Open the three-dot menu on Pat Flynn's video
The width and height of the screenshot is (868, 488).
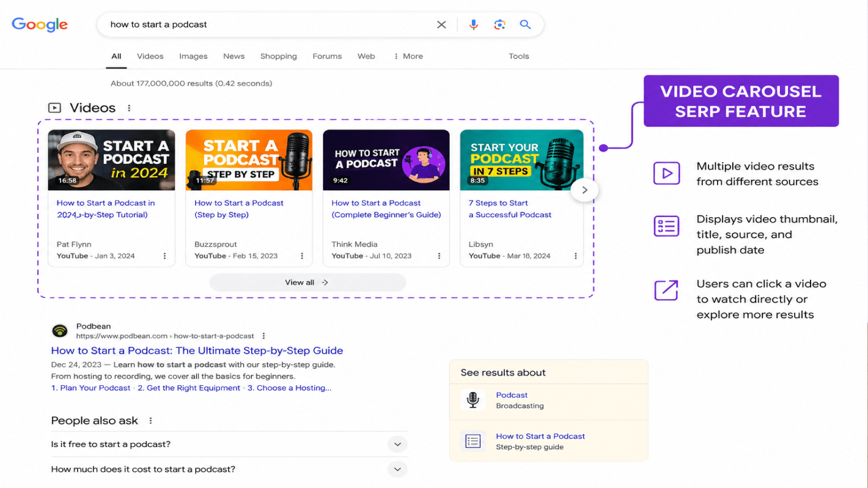[164, 256]
